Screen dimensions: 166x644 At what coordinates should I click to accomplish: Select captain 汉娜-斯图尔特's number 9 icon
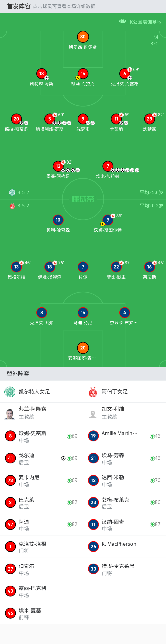[x=108, y=220]
